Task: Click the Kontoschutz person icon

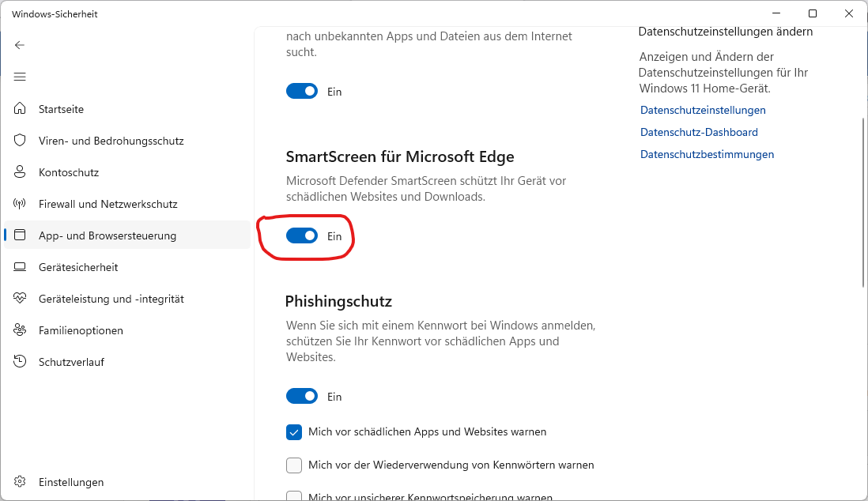Action: [21, 172]
